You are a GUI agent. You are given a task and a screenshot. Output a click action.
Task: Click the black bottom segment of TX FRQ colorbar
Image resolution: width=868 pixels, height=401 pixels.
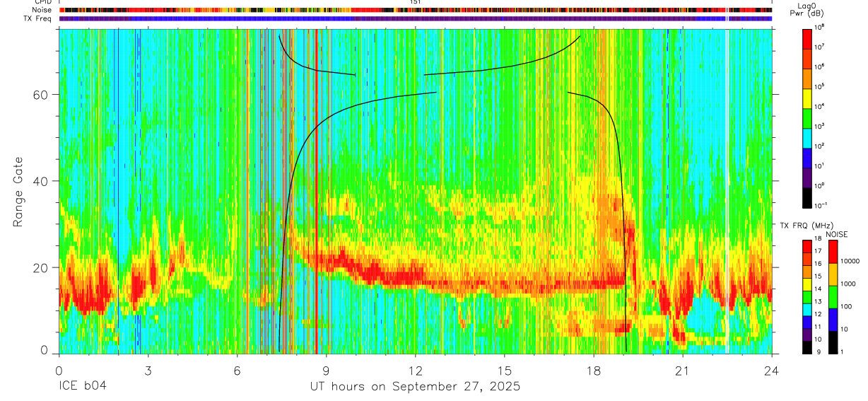808,348
